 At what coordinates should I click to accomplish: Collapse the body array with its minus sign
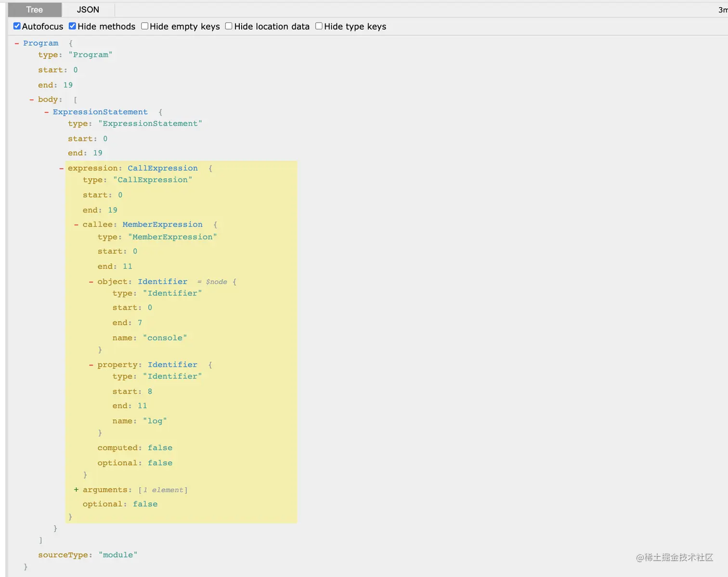(x=32, y=100)
